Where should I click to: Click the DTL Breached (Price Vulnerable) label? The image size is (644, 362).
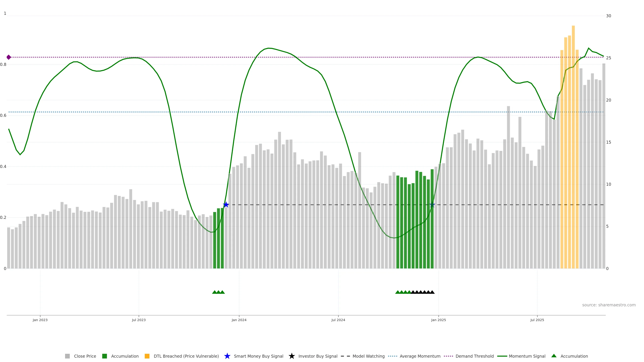(x=186, y=356)
